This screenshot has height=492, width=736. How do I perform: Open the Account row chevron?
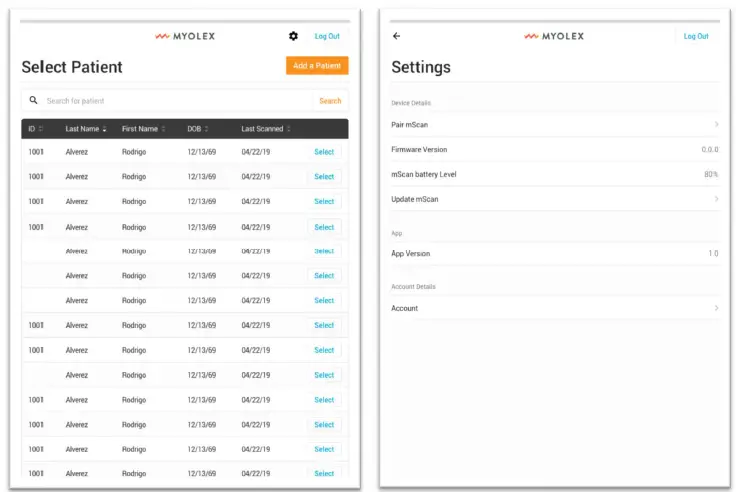click(716, 308)
